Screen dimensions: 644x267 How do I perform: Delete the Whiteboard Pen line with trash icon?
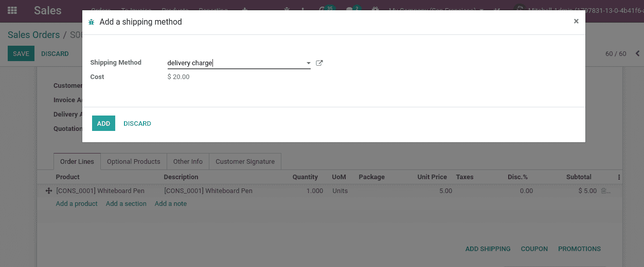605,191
